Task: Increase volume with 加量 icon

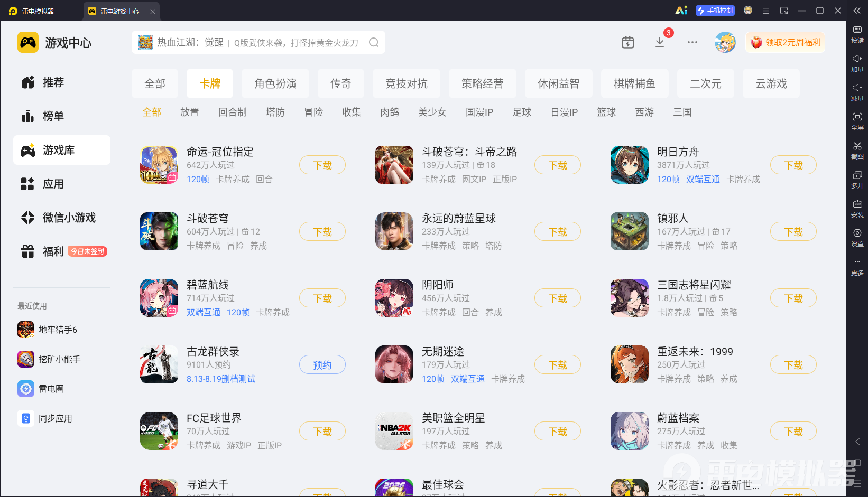Action: (857, 63)
